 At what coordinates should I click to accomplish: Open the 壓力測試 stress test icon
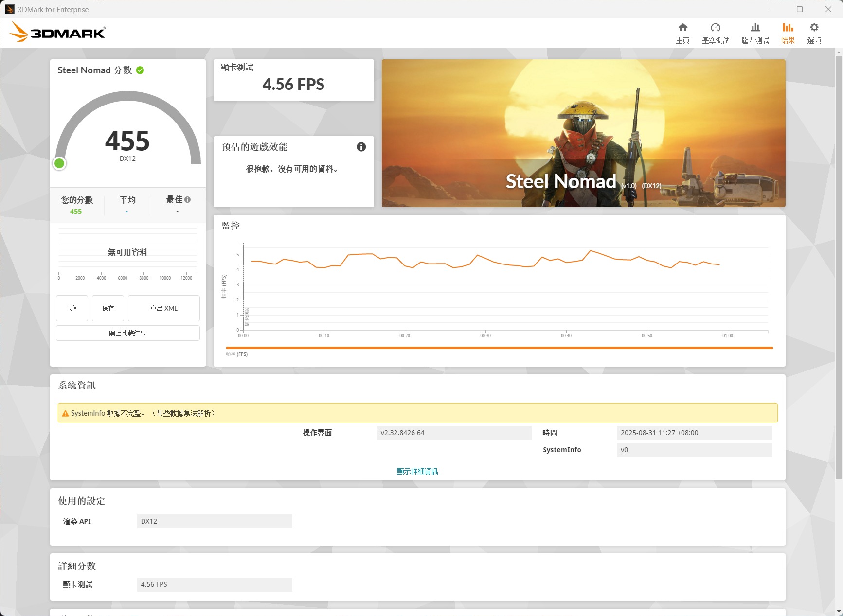[755, 28]
